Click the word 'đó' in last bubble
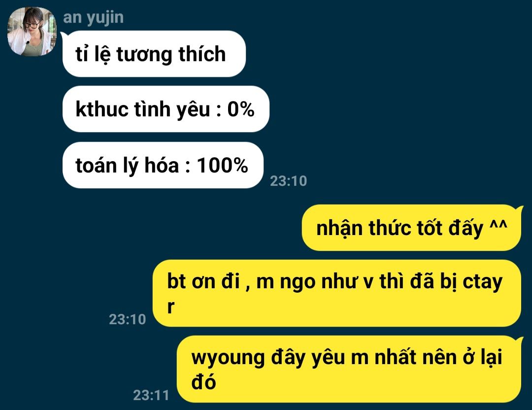 click(203, 382)
